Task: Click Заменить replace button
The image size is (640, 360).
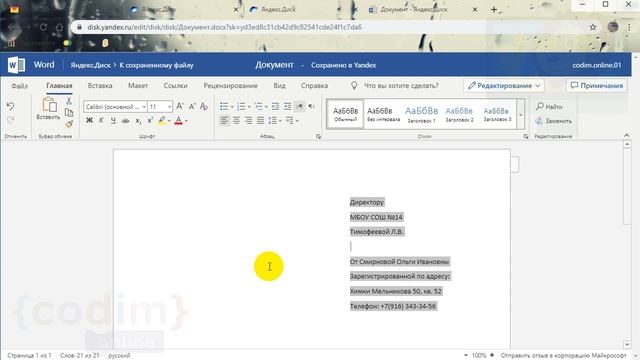Action: (x=553, y=121)
